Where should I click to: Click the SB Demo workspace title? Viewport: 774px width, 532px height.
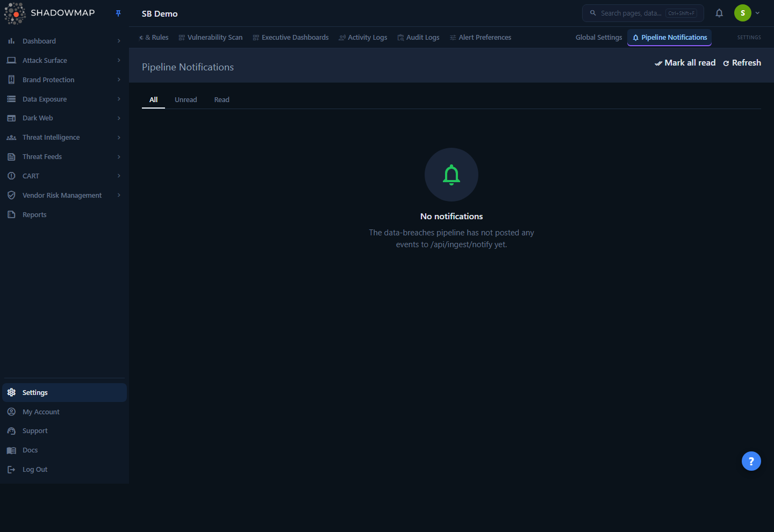click(160, 14)
